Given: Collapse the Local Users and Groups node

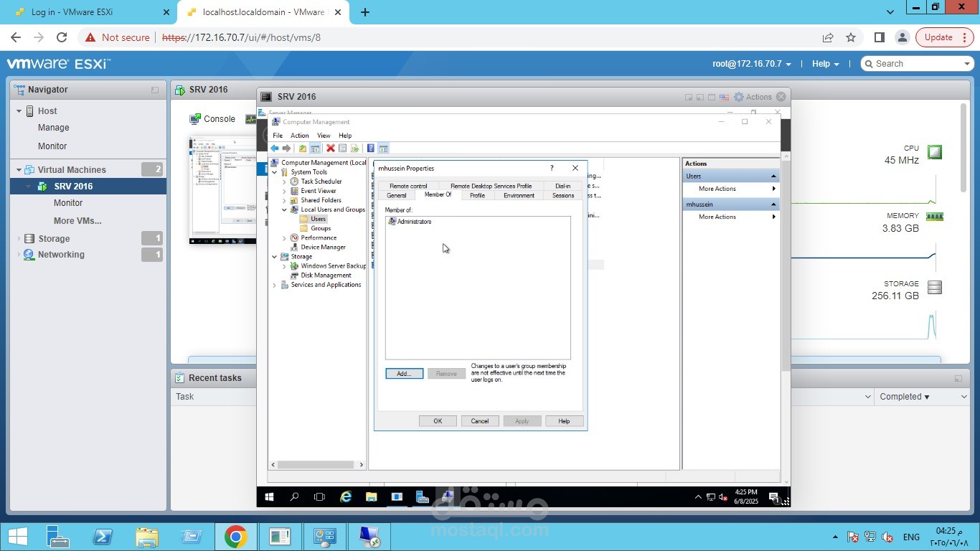Looking at the screenshot, I should point(284,209).
